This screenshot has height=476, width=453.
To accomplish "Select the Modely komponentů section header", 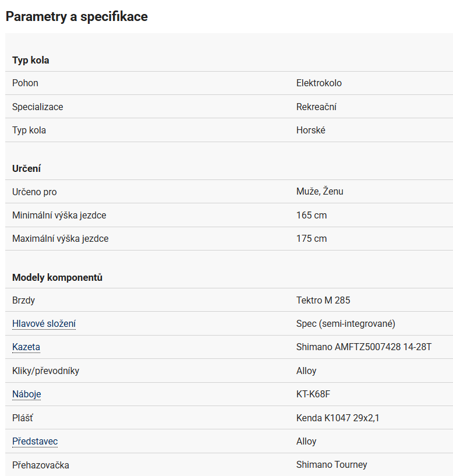I will (x=57, y=277).
